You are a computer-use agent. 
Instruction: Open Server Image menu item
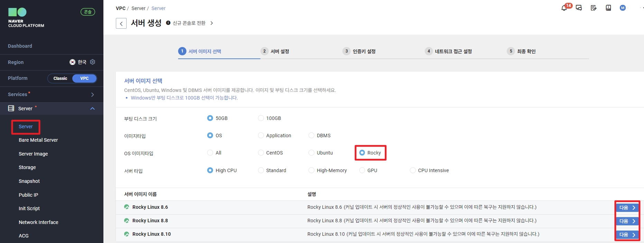tap(33, 154)
